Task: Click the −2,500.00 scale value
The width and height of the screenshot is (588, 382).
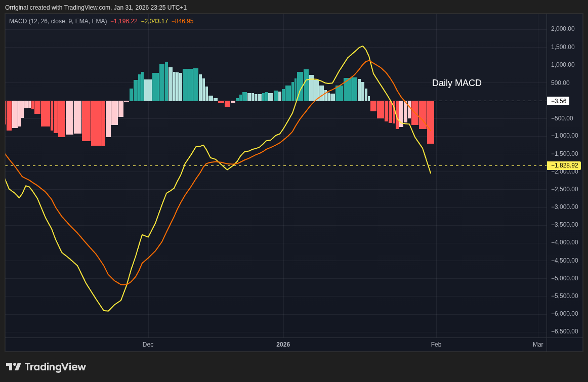Action: [564, 189]
